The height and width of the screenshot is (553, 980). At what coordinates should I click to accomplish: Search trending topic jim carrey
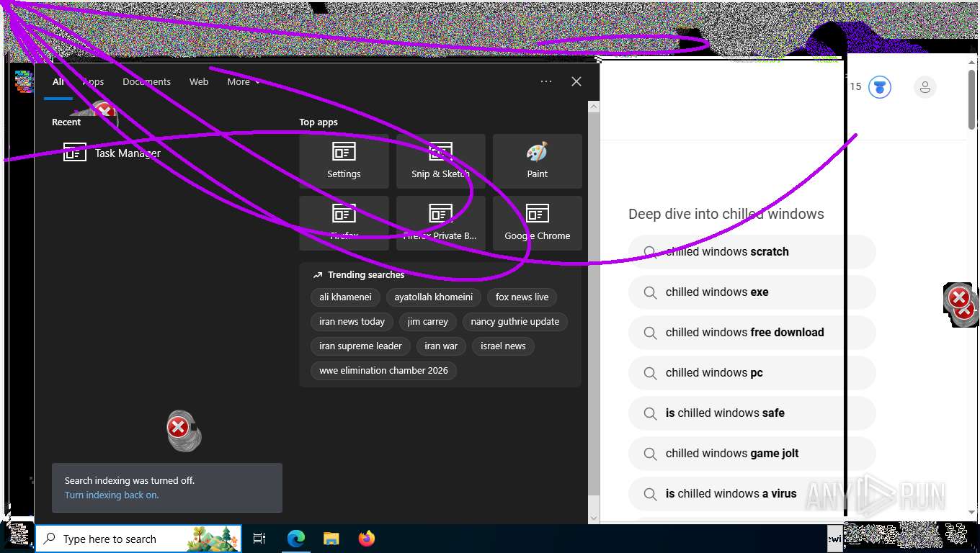(x=427, y=321)
